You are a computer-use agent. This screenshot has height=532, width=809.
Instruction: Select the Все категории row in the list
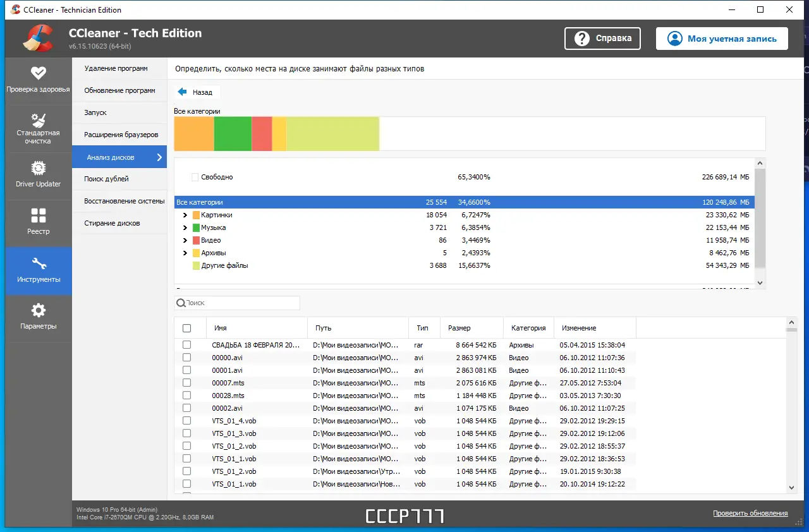click(465, 202)
